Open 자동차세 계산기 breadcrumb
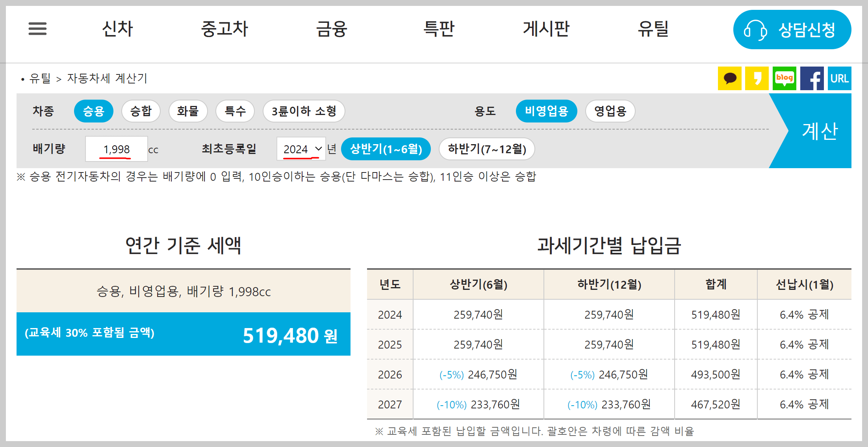This screenshot has height=447, width=868. tap(106, 78)
